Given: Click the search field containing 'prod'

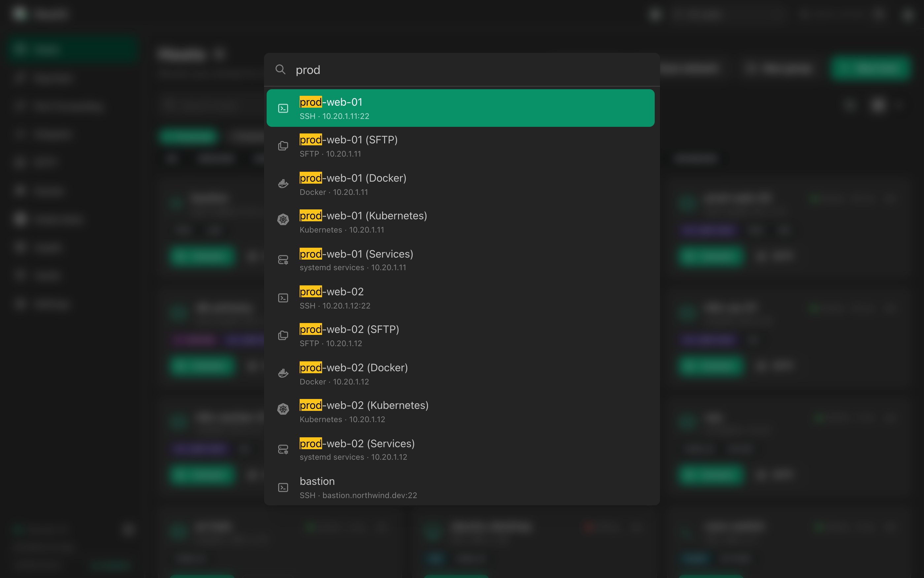Looking at the screenshot, I should [x=462, y=70].
